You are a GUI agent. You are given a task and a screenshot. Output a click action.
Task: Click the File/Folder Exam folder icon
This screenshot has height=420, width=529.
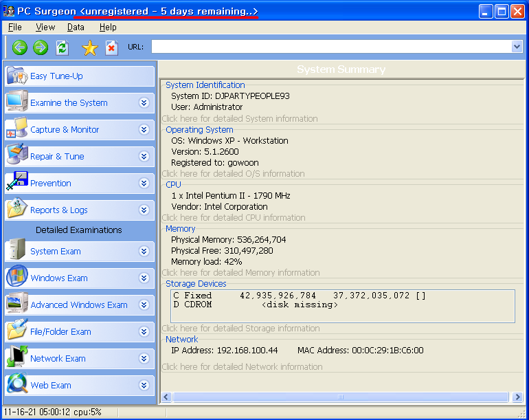16,329
